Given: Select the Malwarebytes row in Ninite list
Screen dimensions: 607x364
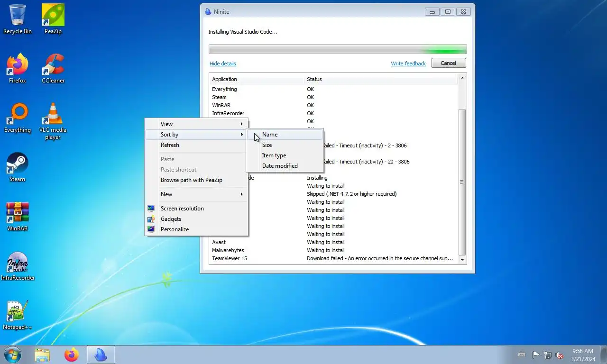Looking at the screenshot, I should coord(334,250).
